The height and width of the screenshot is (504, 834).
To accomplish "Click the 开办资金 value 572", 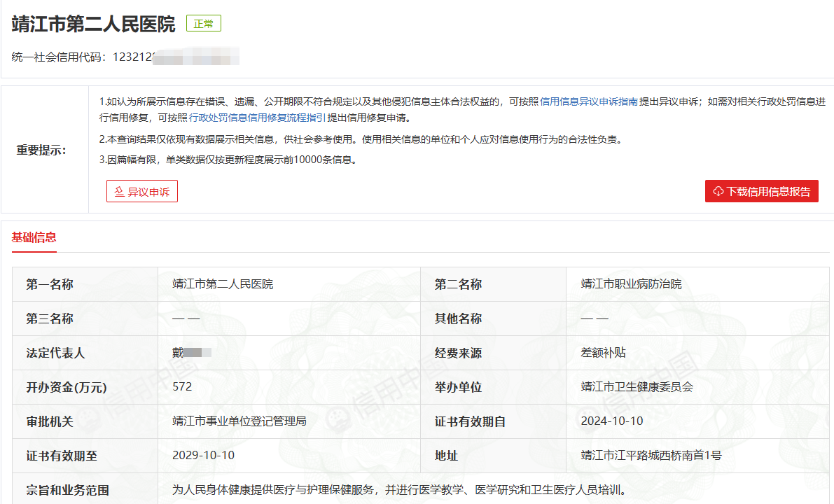I will pos(182,386).
